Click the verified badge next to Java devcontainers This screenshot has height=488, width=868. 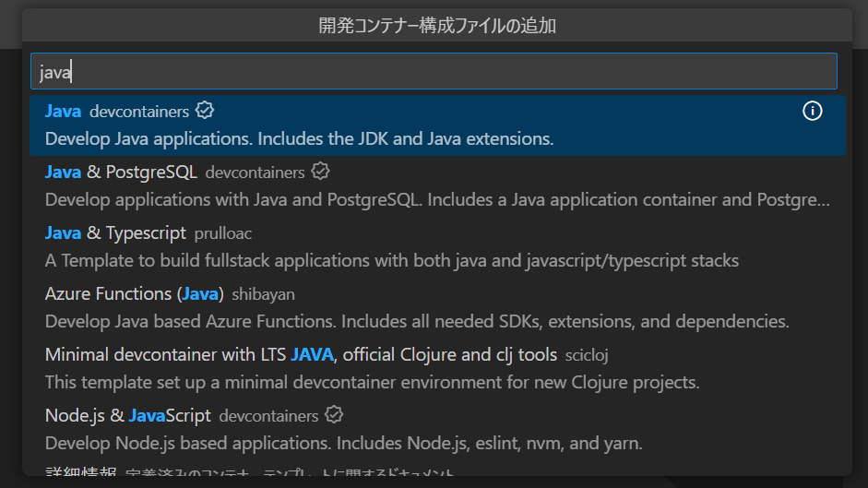(205, 110)
